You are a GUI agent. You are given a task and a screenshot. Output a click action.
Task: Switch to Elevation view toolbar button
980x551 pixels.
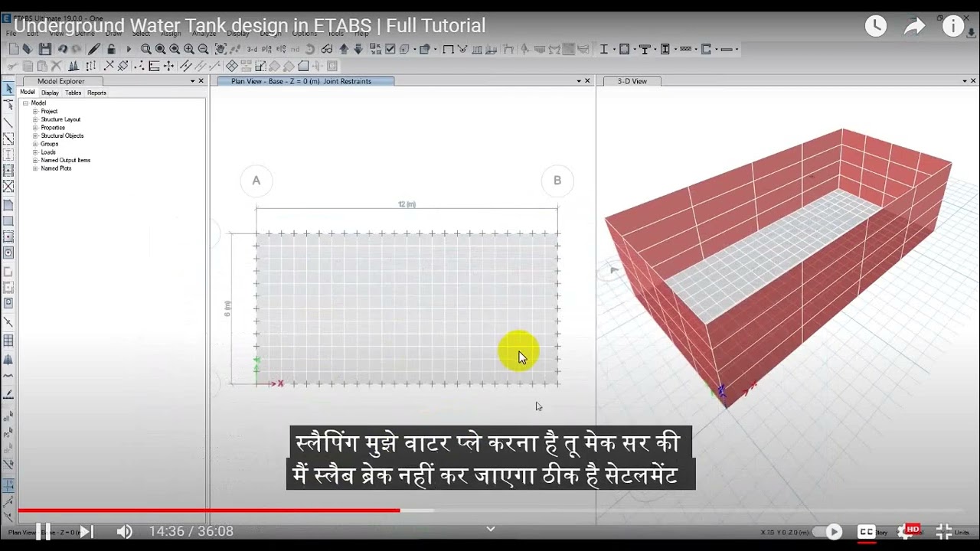click(281, 49)
